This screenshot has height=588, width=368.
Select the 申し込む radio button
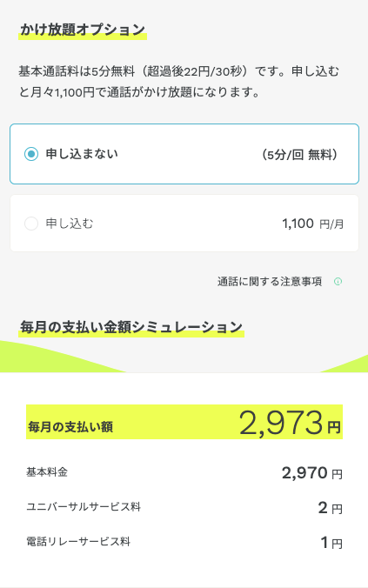(x=31, y=224)
